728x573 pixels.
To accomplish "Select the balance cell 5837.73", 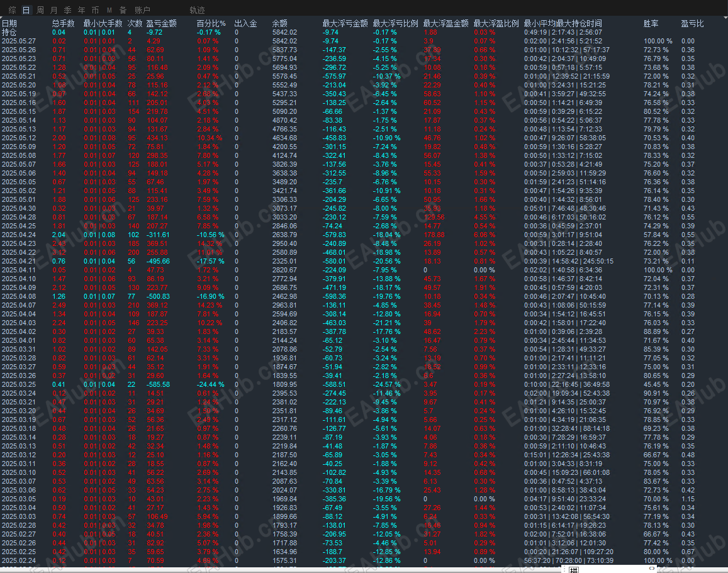I will (x=284, y=50).
